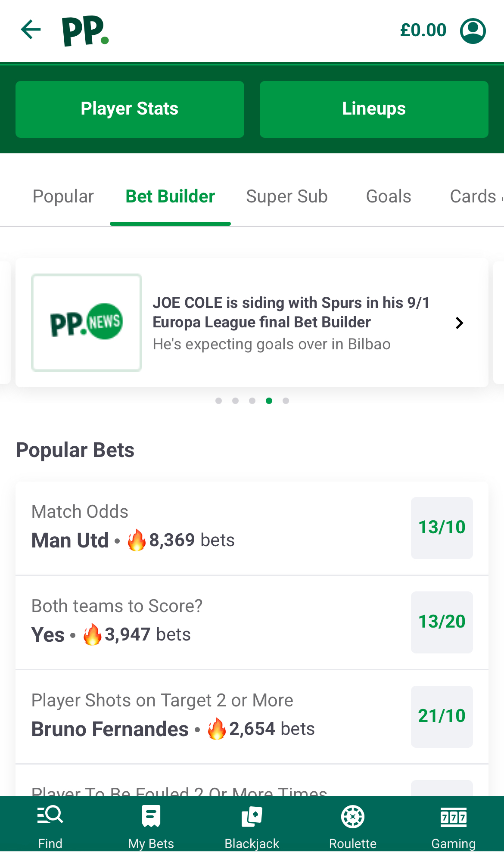Image resolution: width=504 pixels, height=852 pixels.
Task: Open Player Stats
Action: tap(129, 109)
